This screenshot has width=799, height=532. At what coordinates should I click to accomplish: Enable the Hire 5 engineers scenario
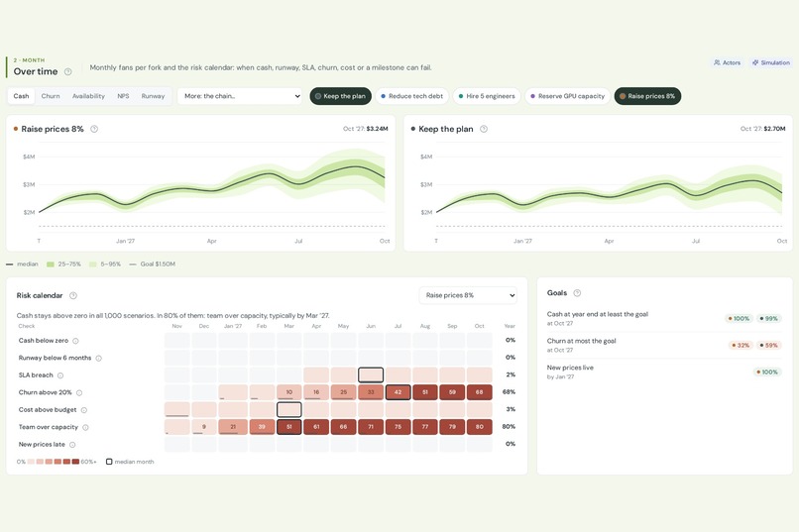pyautogui.click(x=487, y=96)
